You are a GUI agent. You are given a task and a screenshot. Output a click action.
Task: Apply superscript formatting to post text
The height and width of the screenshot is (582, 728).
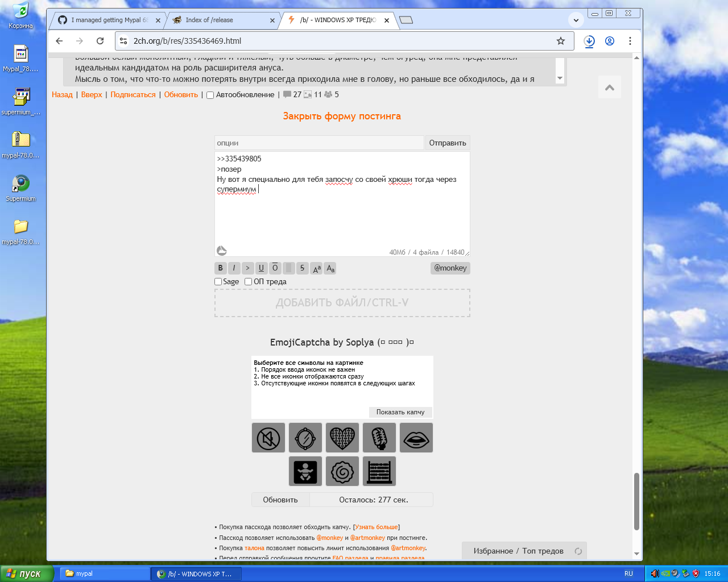point(317,268)
